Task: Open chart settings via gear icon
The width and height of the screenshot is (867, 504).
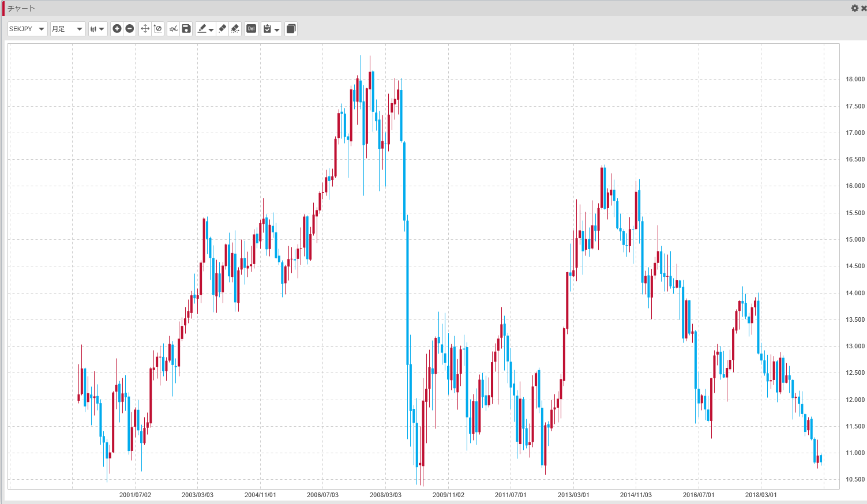Action: click(x=854, y=8)
